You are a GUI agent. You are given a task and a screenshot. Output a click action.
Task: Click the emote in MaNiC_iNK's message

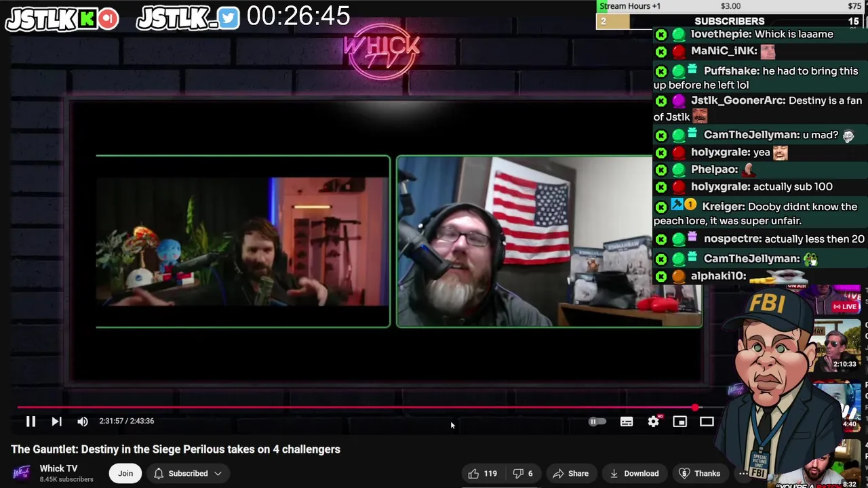(768, 52)
